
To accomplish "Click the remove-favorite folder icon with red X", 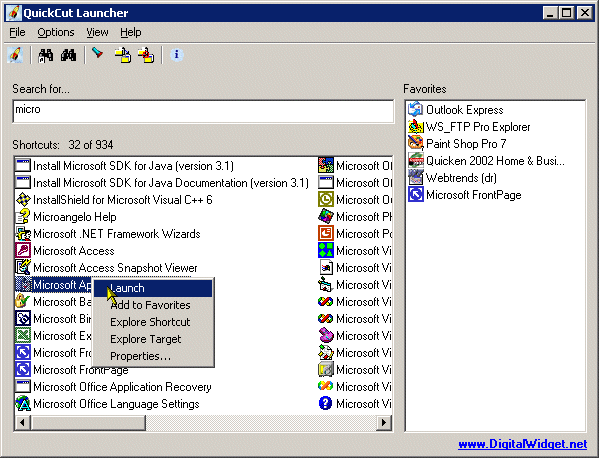I will point(146,55).
